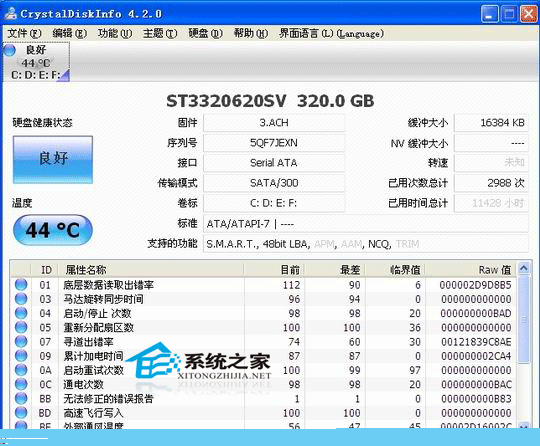The height and width of the screenshot is (446, 540).
Task: Click status orb for attribute BB row
Action: coord(21,398)
